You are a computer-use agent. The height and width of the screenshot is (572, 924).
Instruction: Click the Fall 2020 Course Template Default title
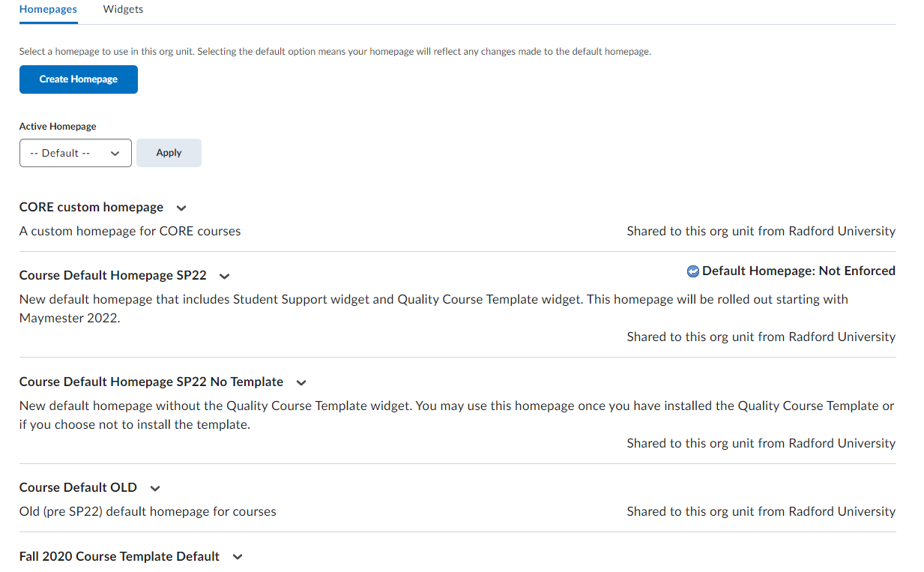point(118,556)
